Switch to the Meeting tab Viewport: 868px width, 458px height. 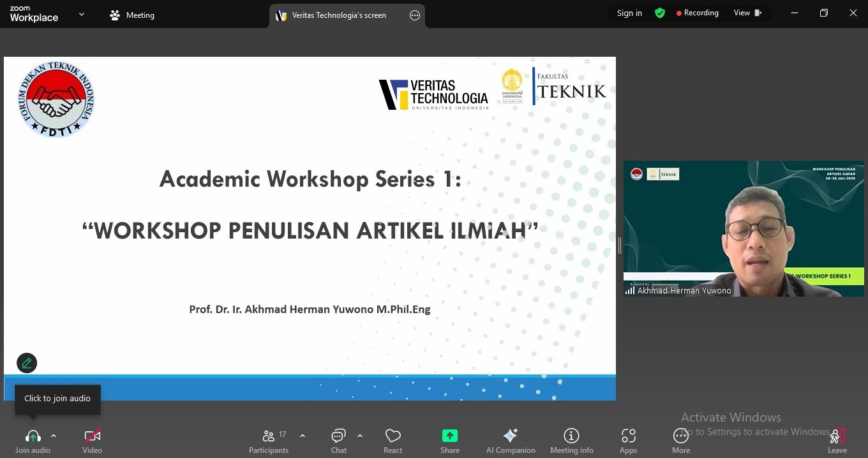click(x=133, y=15)
